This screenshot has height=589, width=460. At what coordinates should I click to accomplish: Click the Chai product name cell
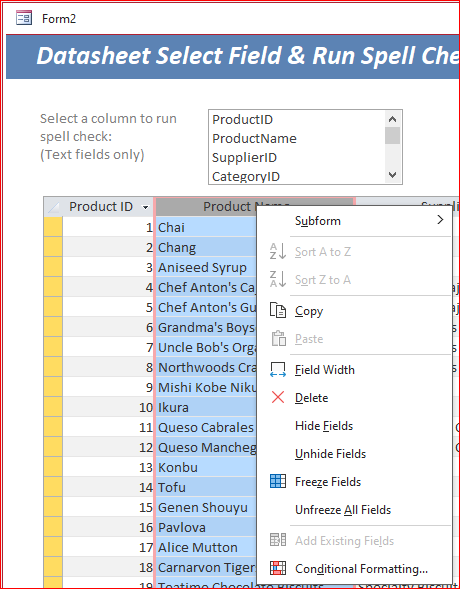(x=206, y=227)
